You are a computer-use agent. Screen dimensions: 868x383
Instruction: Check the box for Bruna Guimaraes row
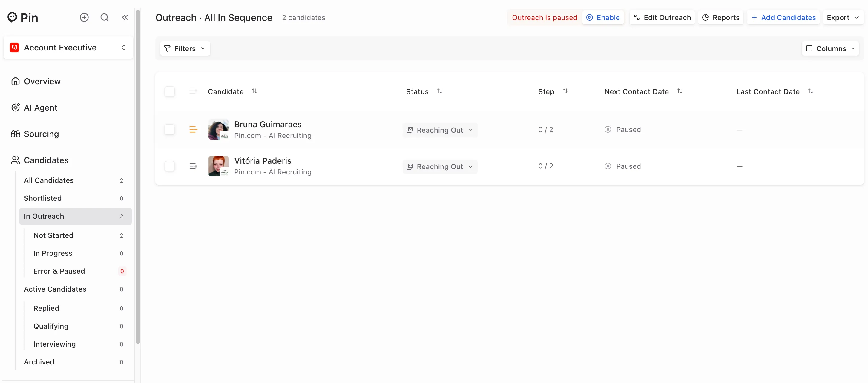(x=169, y=129)
